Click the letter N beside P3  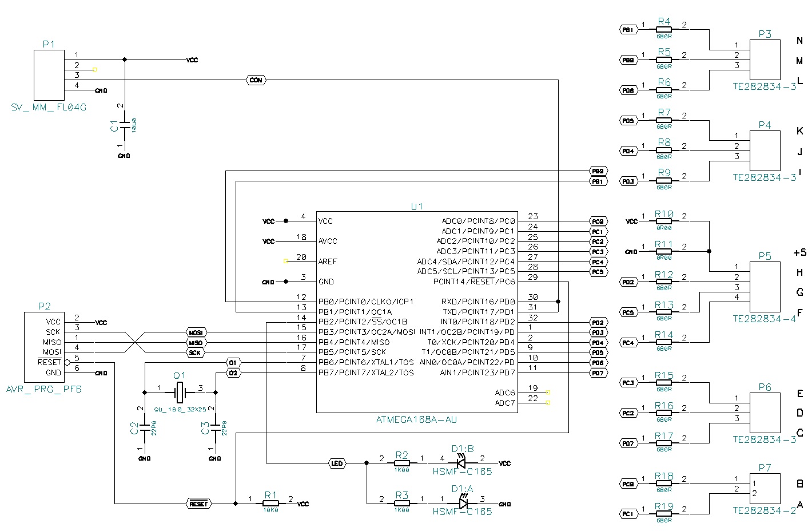click(x=800, y=40)
